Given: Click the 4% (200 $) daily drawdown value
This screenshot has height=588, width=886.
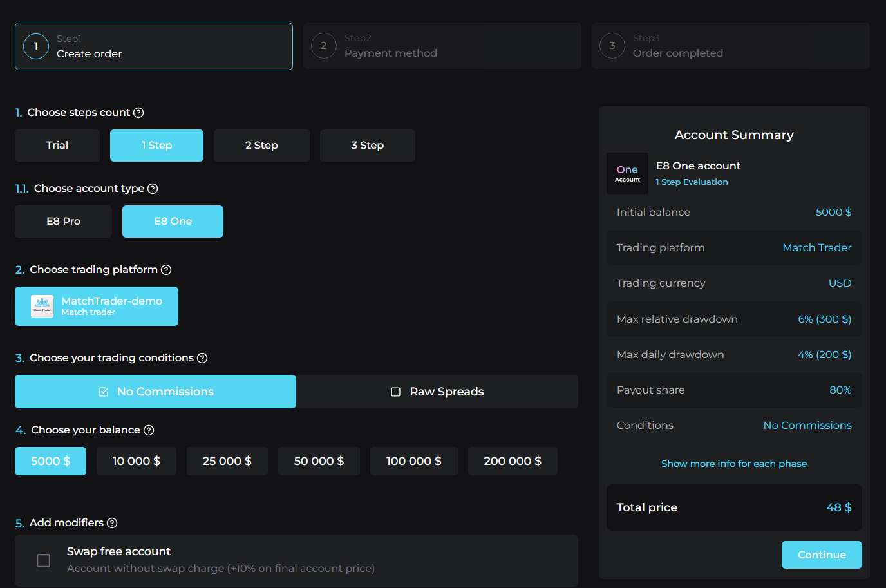Looking at the screenshot, I should tap(825, 355).
